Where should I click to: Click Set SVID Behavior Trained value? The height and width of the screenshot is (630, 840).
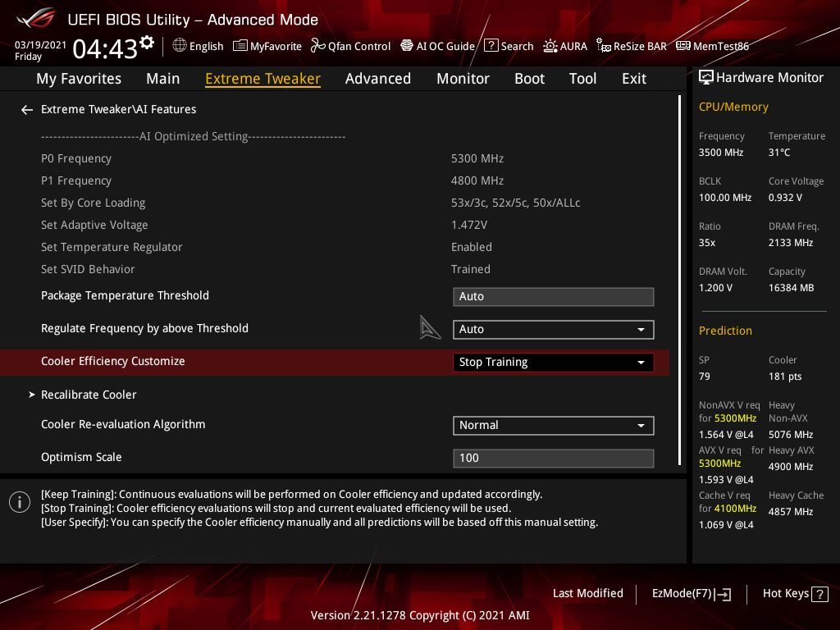pyautogui.click(x=470, y=269)
